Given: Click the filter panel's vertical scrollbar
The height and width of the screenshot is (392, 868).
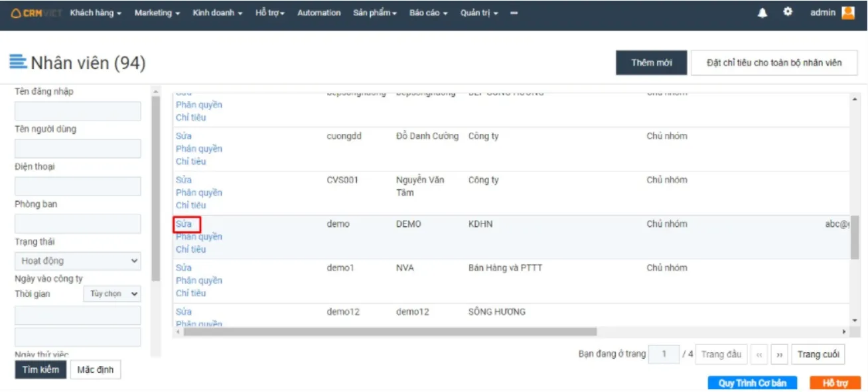Looking at the screenshot, I should click(156, 187).
